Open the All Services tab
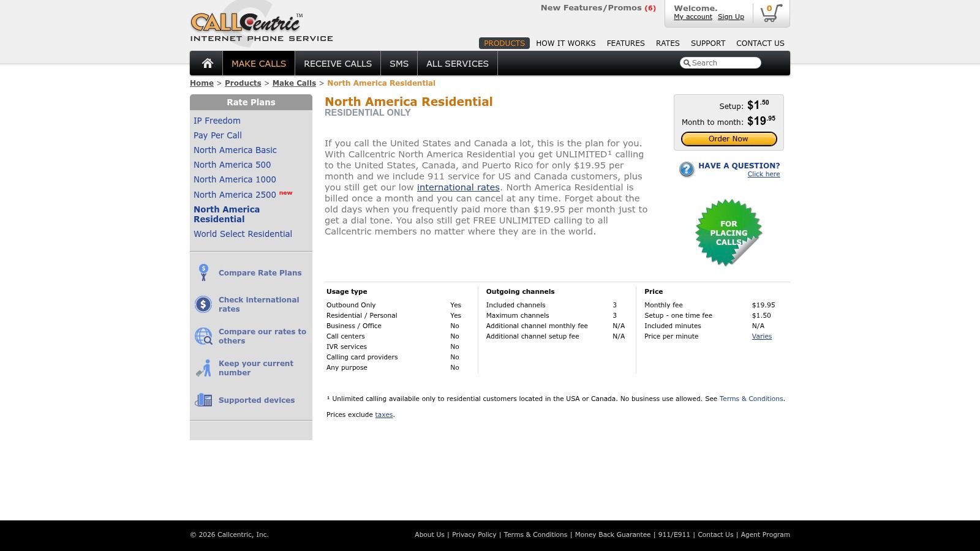Screen dimensions: 980x551 458,64
